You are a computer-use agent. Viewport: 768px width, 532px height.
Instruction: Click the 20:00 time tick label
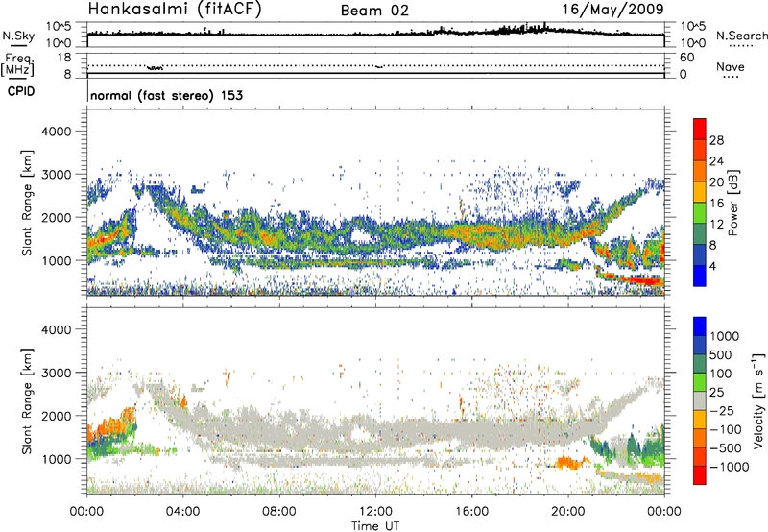tap(568, 512)
